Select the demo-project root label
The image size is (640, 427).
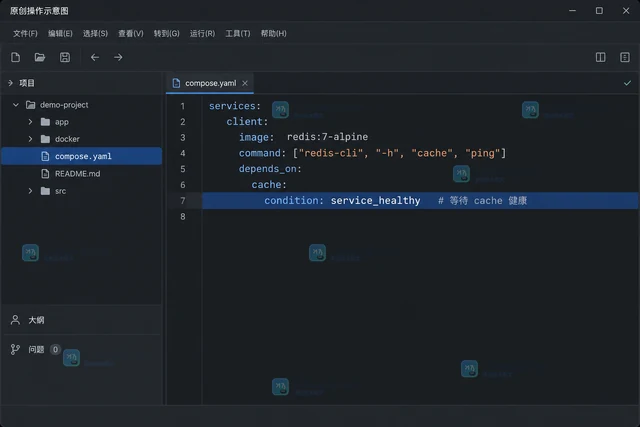point(64,105)
